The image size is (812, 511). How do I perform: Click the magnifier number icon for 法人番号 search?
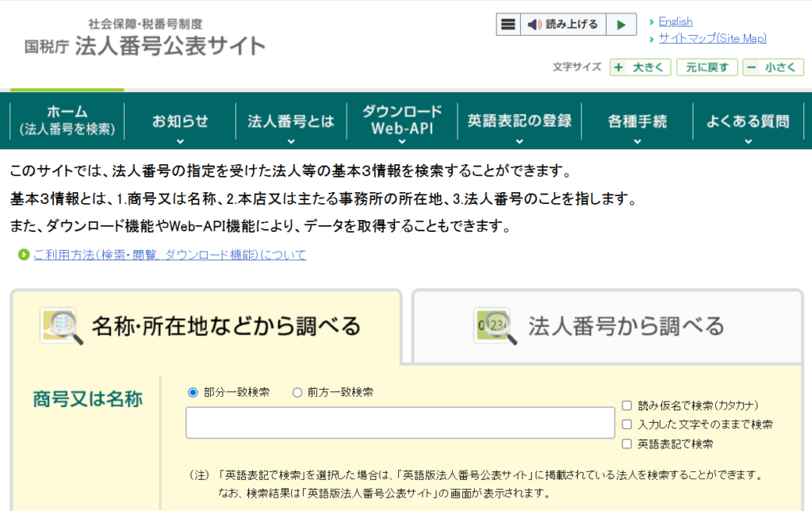click(x=495, y=325)
